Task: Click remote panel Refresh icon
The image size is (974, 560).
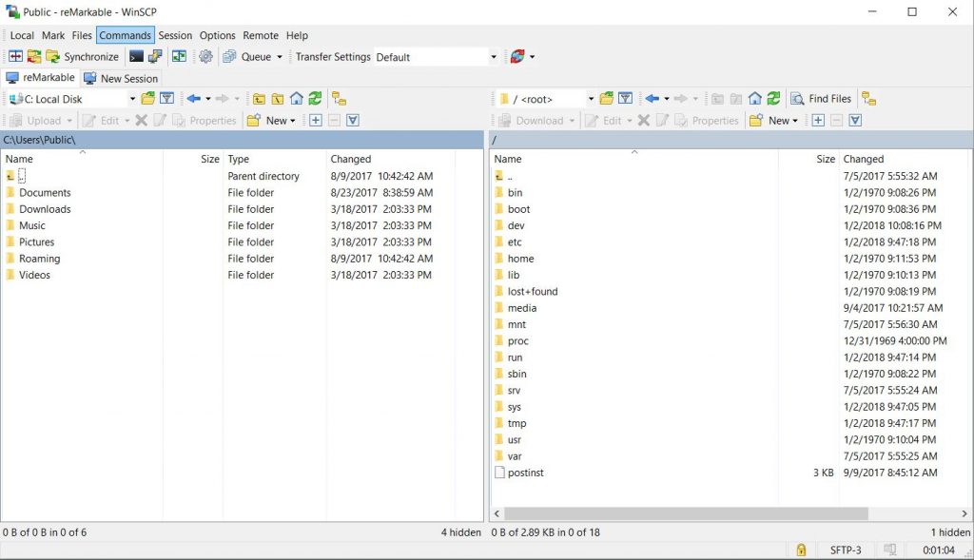Action: pos(773,99)
